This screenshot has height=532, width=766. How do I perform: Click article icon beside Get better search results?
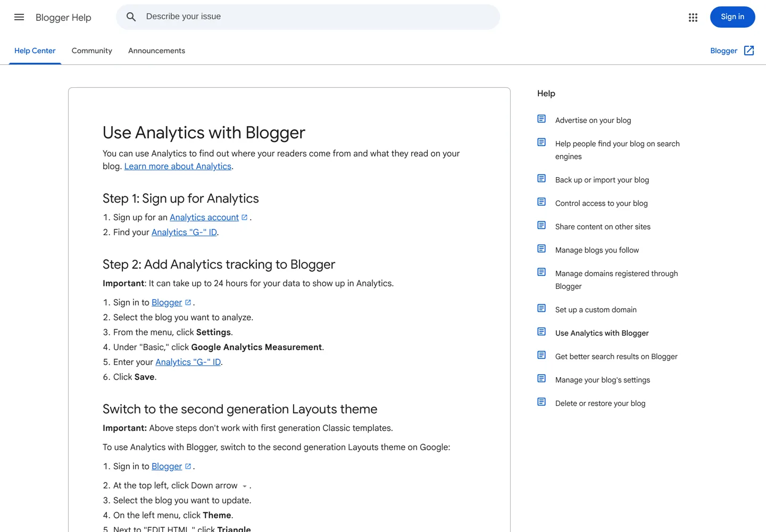[542, 355]
